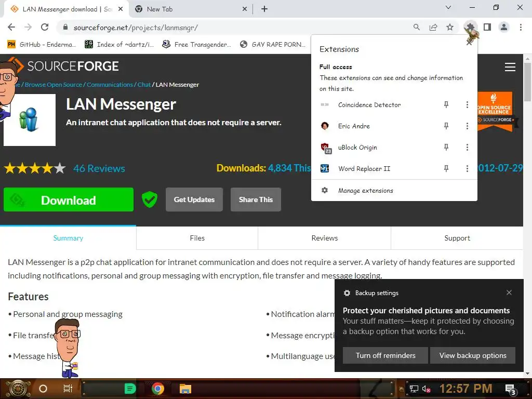Open the tab search chevron

click(448, 7)
